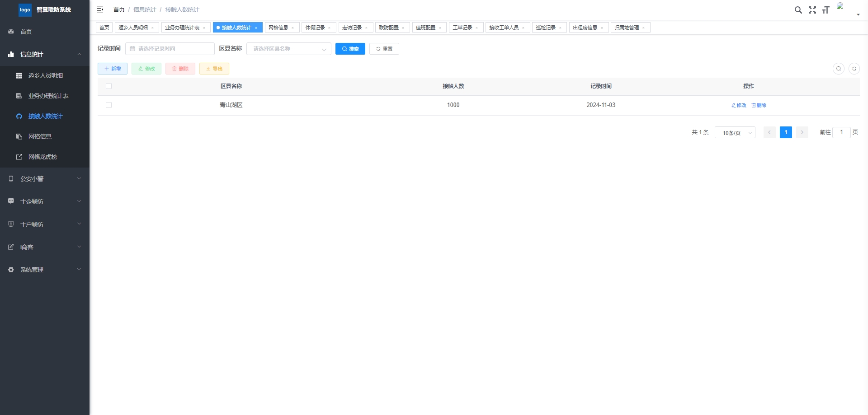Click the 1000 接触人数 cell
Viewport: 868px width, 415px height.
click(453, 105)
